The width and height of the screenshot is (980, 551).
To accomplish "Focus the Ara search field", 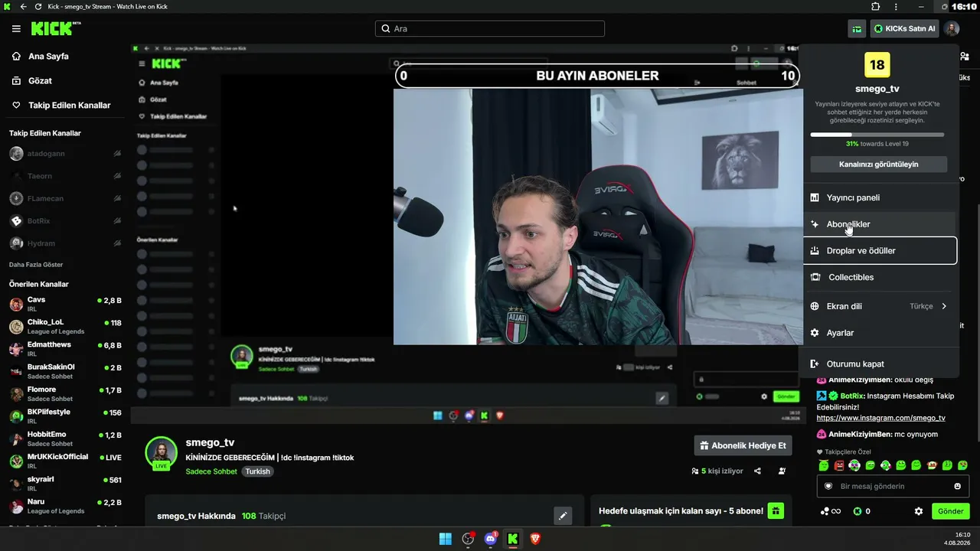I will [490, 28].
